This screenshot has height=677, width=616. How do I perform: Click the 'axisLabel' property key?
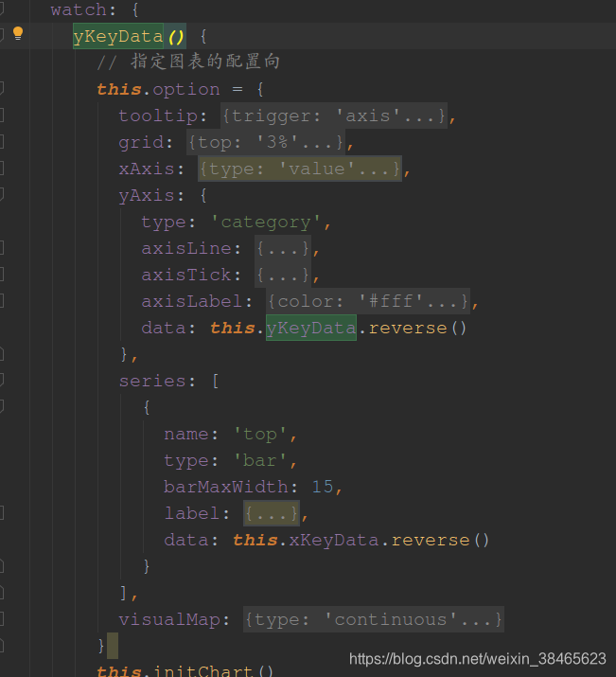point(192,301)
